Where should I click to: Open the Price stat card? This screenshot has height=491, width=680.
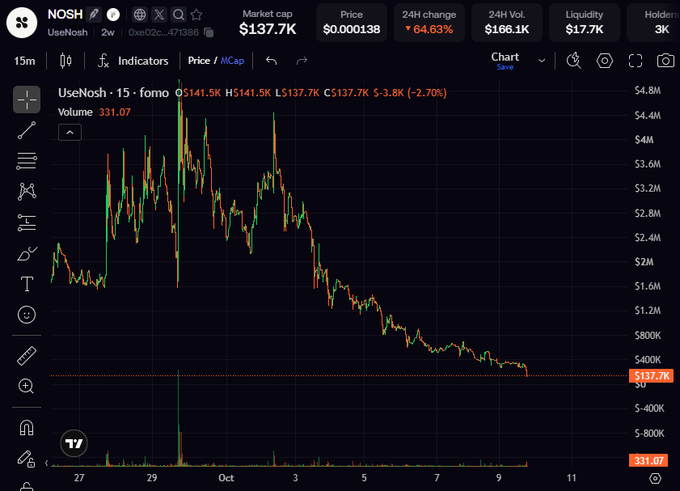[x=351, y=23]
